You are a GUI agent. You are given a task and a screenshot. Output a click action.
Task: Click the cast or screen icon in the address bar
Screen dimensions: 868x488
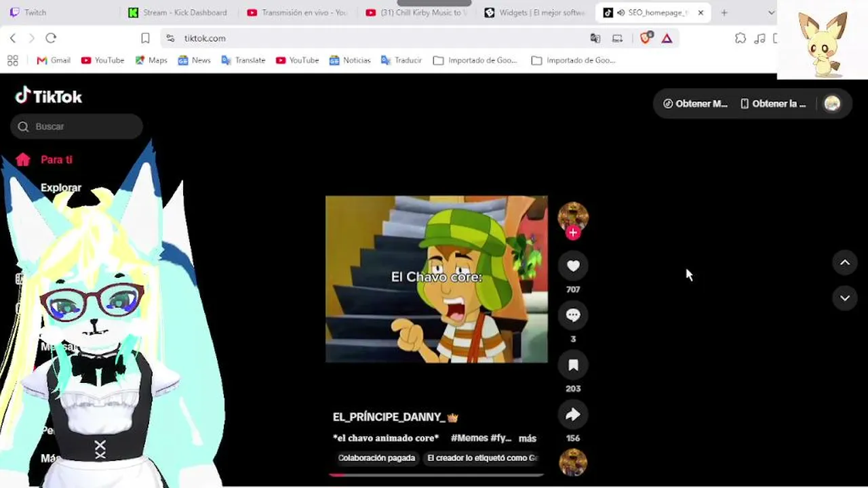point(617,38)
